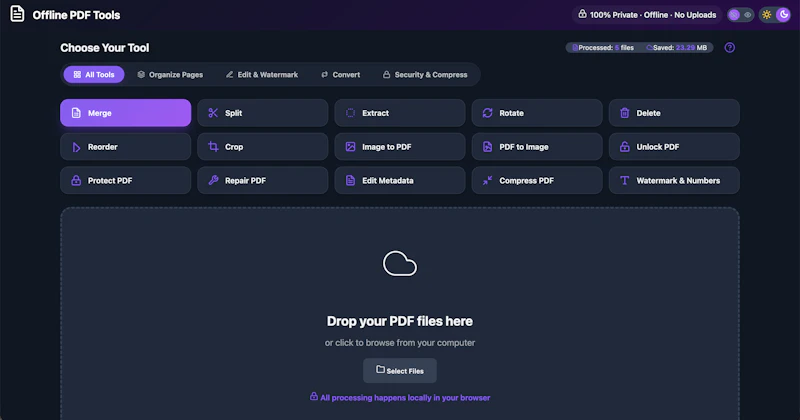Select the Rotate arrows icon
This screenshot has height=420, width=800.
[488, 113]
